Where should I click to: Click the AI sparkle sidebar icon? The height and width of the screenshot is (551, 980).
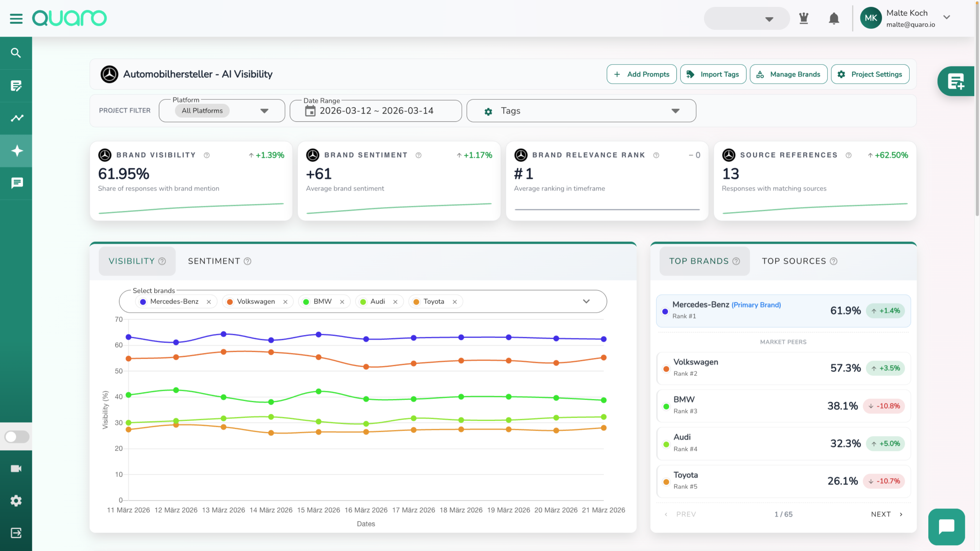(x=16, y=151)
